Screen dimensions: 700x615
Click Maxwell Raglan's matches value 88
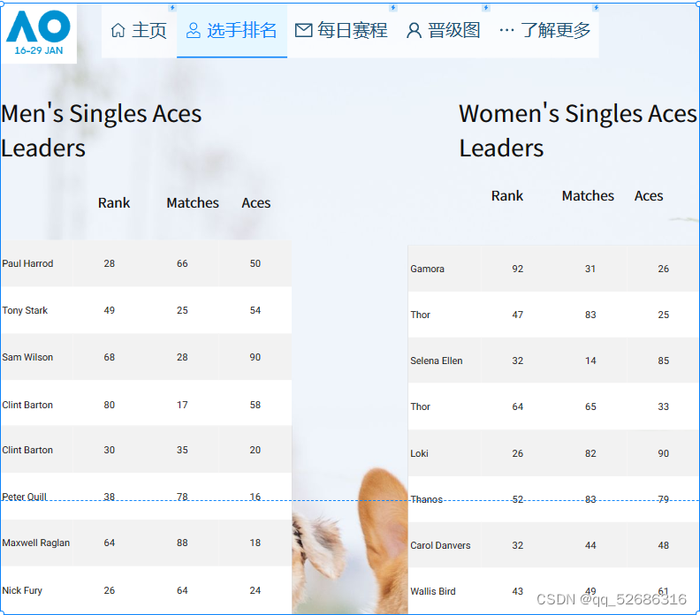(x=182, y=543)
